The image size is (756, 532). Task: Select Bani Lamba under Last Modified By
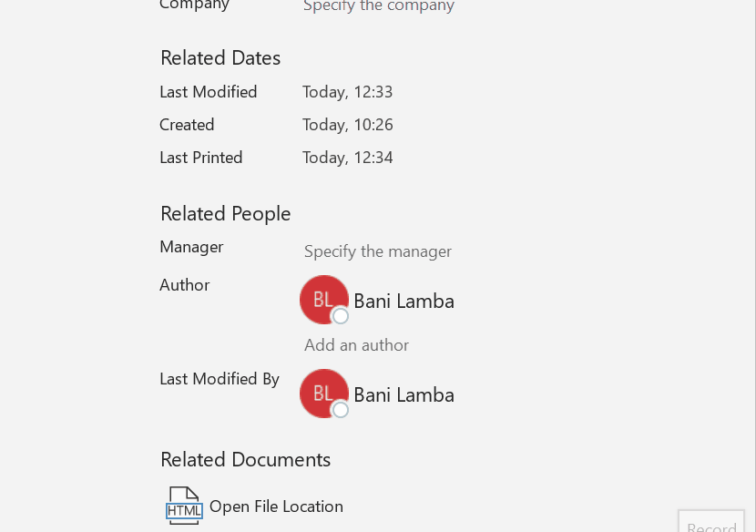(x=404, y=395)
